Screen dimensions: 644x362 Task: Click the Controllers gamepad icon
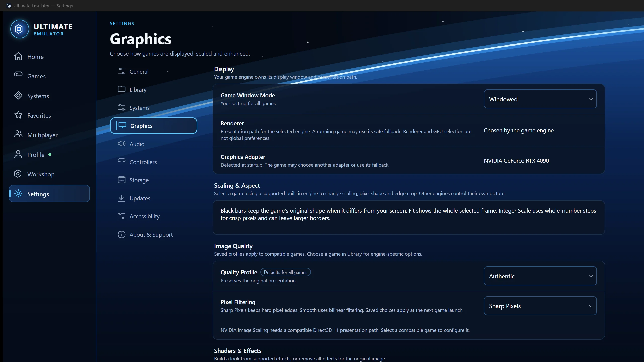click(x=122, y=160)
